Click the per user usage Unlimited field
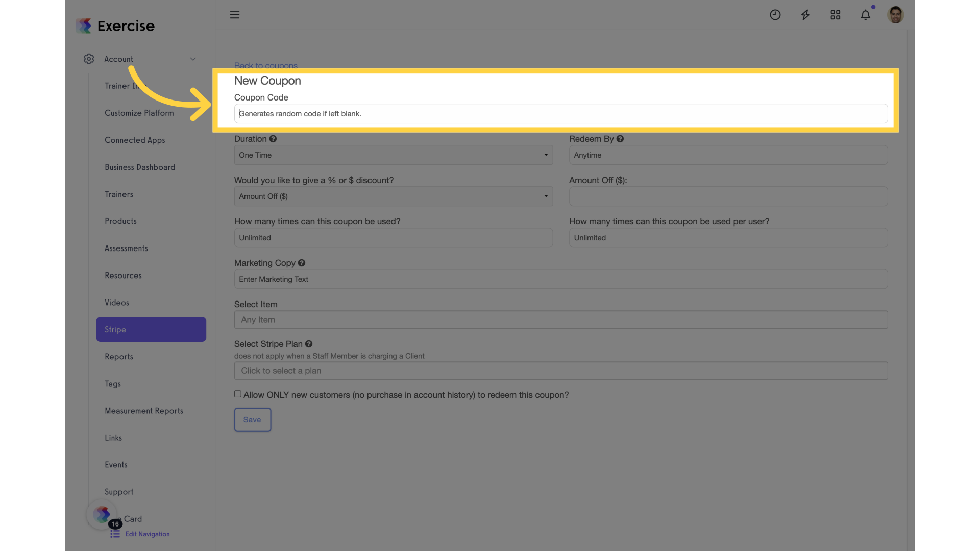Viewport: 980px width, 551px height. pos(728,238)
